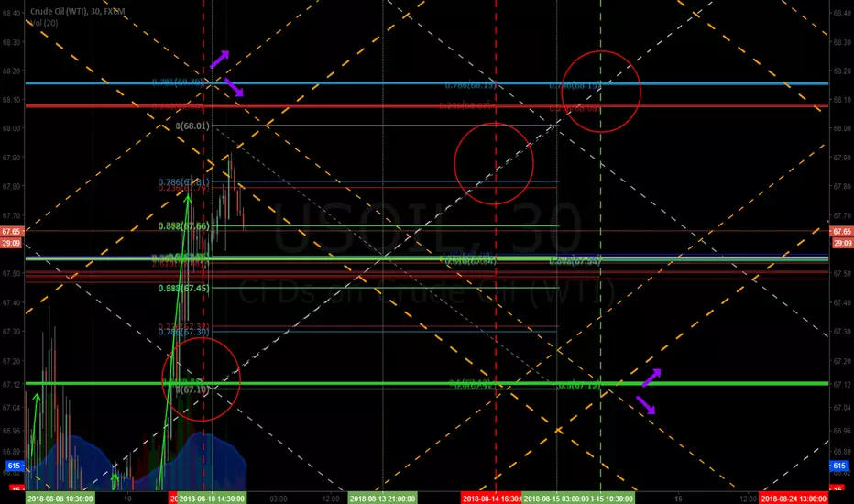Click the 0.882(67.66) Fibonacci level label
Image resolution: width=854 pixels, height=504 pixels.
183,225
